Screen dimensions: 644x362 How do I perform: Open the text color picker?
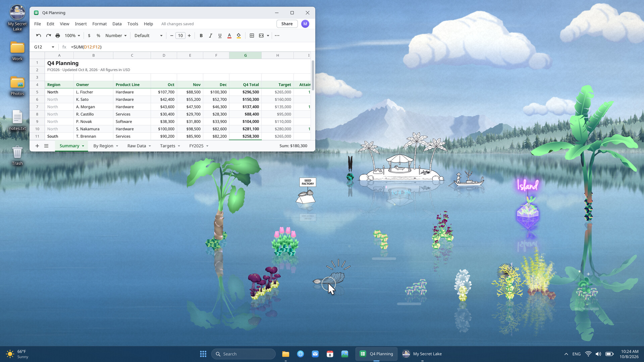pyautogui.click(x=229, y=36)
